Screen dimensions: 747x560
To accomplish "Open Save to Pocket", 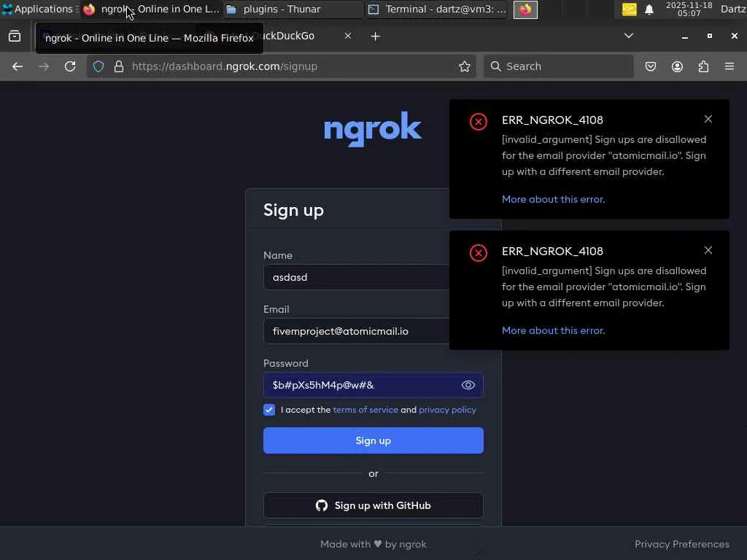I will [650, 66].
